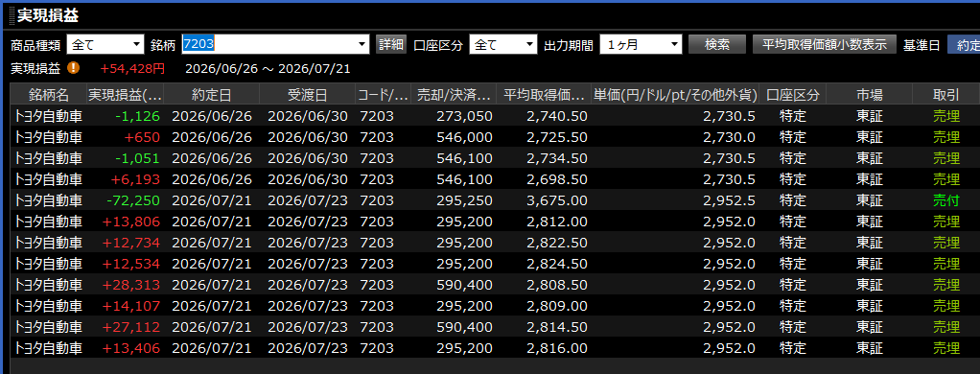This screenshot has height=374, width=980.
Task: Sort by the 銘柄名 column header
Action: (49, 95)
